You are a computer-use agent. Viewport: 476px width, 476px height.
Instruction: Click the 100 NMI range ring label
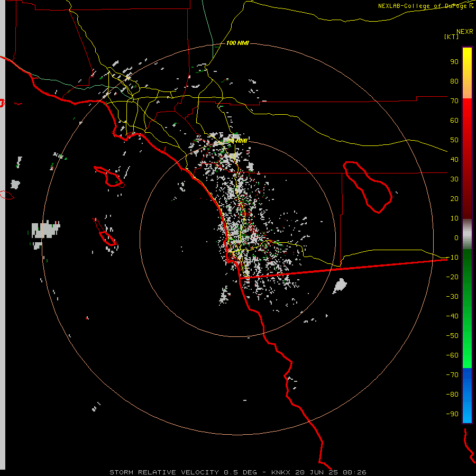coord(237,43)
